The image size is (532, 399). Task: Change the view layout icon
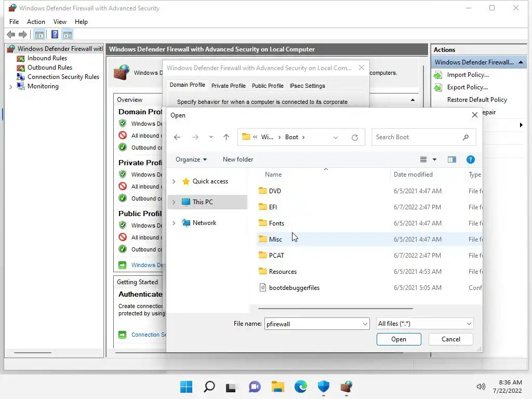click(x=423, y=159)
